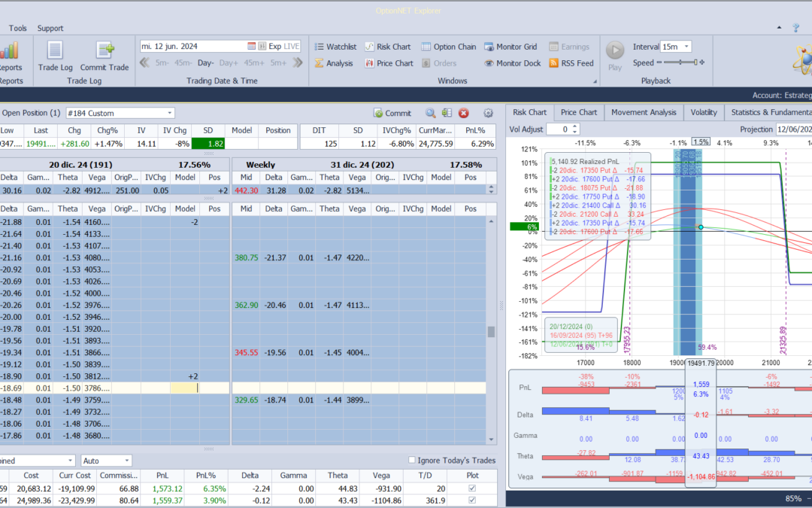Open the Risk Chart window from ribbon
This screenshot has height=508, width=812.
coord(387,47)
